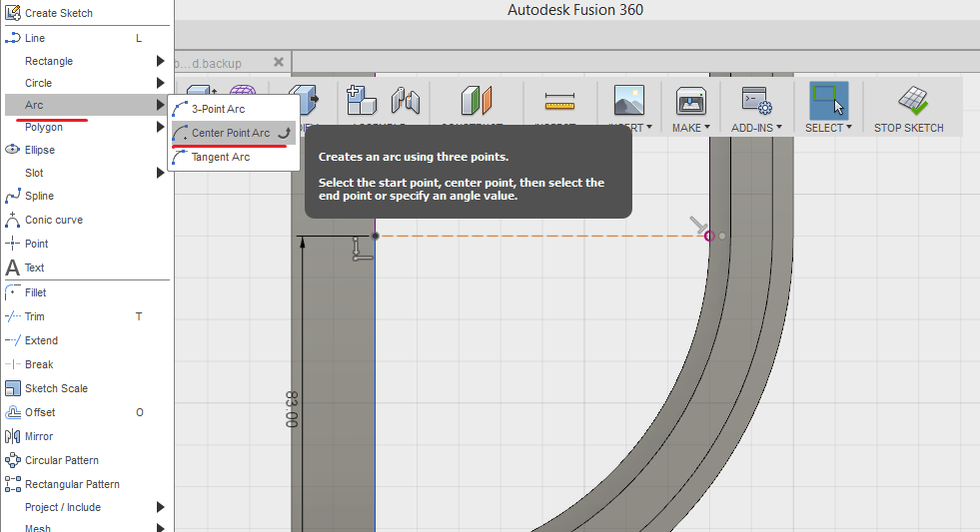Click the tangent constraint glyph near arc
980x532 pixels.
[698, 224]
